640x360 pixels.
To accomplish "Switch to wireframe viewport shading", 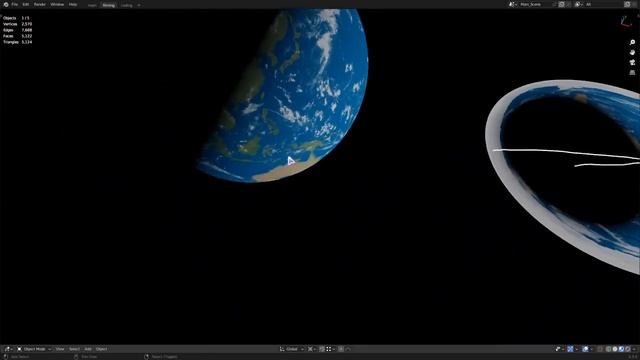I will (608, 349).
